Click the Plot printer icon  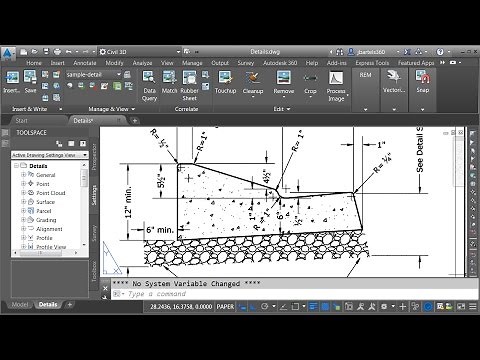coord(57,52)
